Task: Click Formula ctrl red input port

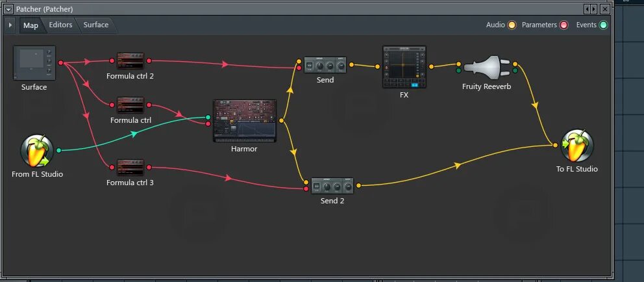Action: (112, 105)
